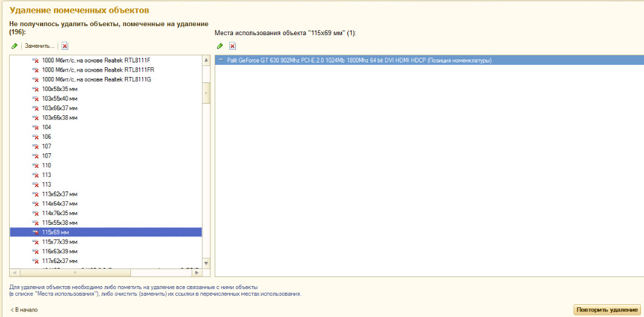This screenshot has width=644, height=317.
Task: Click horizontal scrollbar right arrow under objects list
Action: (198, 272)
